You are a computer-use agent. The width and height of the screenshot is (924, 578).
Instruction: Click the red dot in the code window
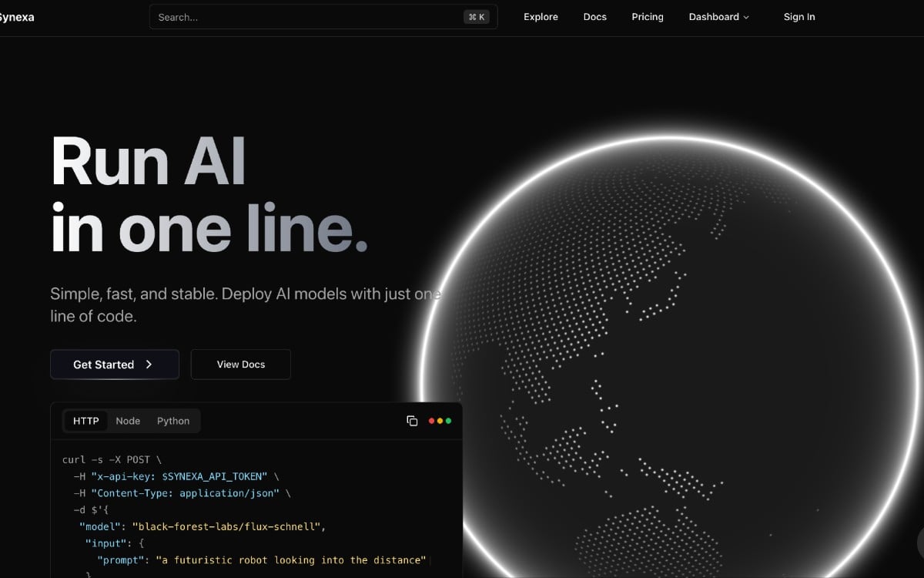point(431,421)
